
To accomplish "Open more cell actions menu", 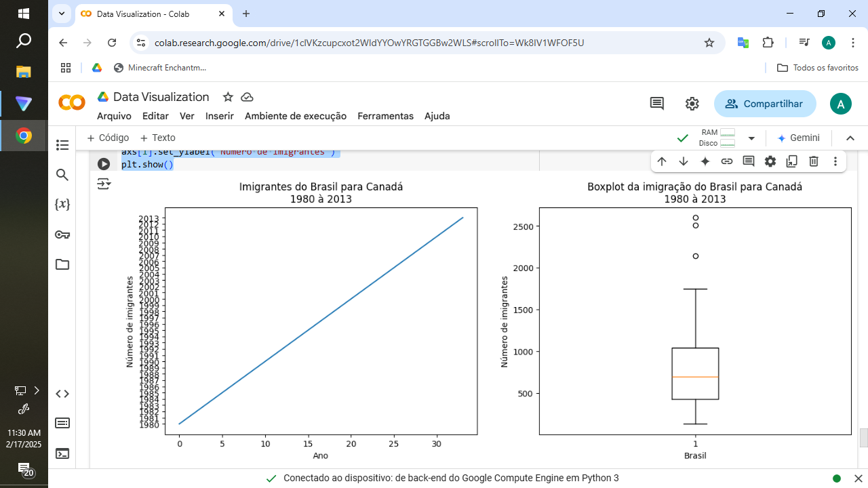I will tap(835, 161).
